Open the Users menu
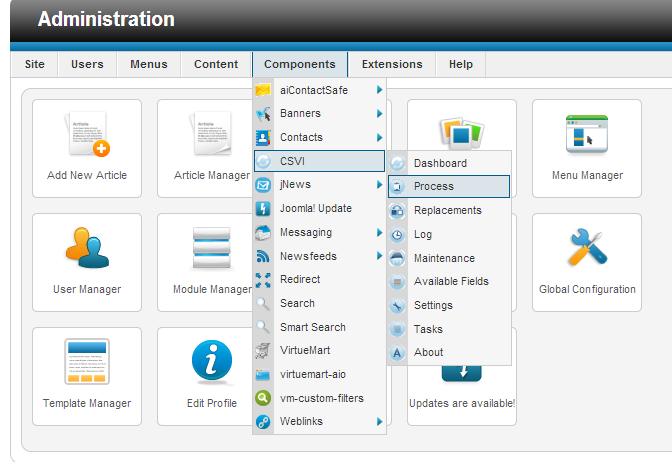The height and width of the screenshot is (462, 672). point(87,64)
